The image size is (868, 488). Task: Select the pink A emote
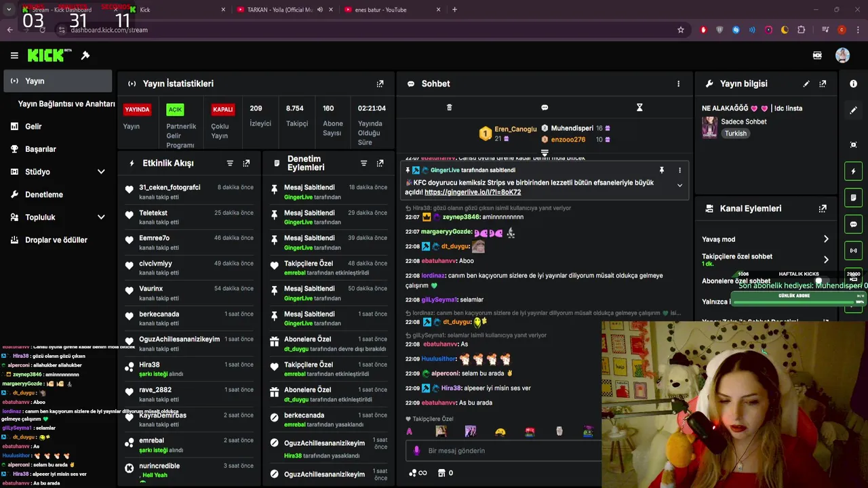pos(409,431)
